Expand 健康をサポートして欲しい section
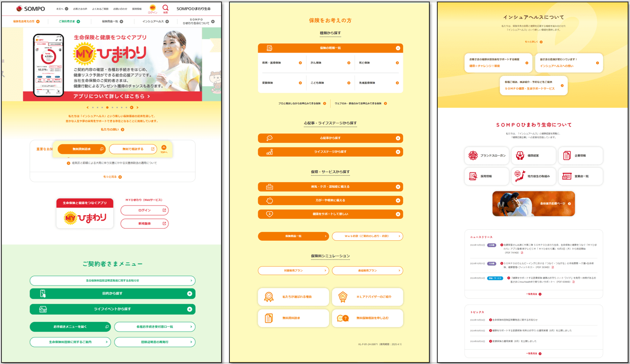The height and width of the screenshot is (364, 630). coord(330,214)
